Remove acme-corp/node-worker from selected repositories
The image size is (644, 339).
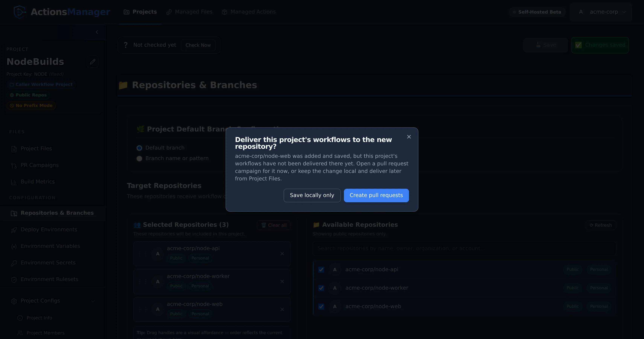282,282
